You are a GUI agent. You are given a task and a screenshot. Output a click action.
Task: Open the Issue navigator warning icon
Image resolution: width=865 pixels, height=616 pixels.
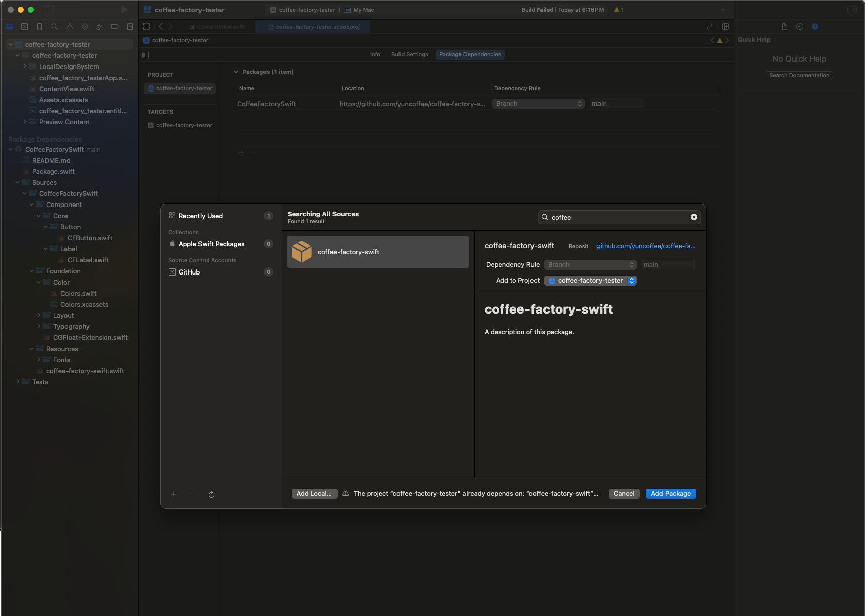pyautogui.click(x=70, y=27)
